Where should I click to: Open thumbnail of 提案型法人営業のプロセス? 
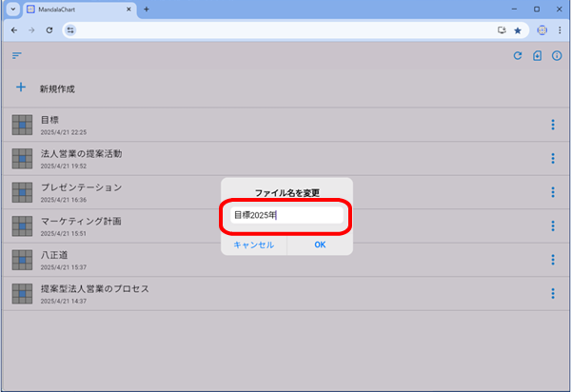pos(22,294)
